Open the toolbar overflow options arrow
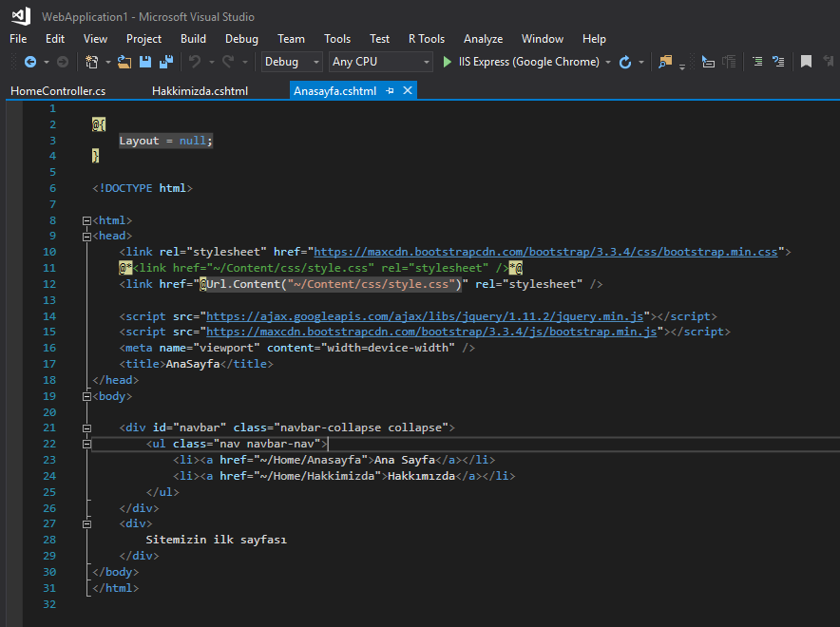The image size is (840, 627). point(682,66)
